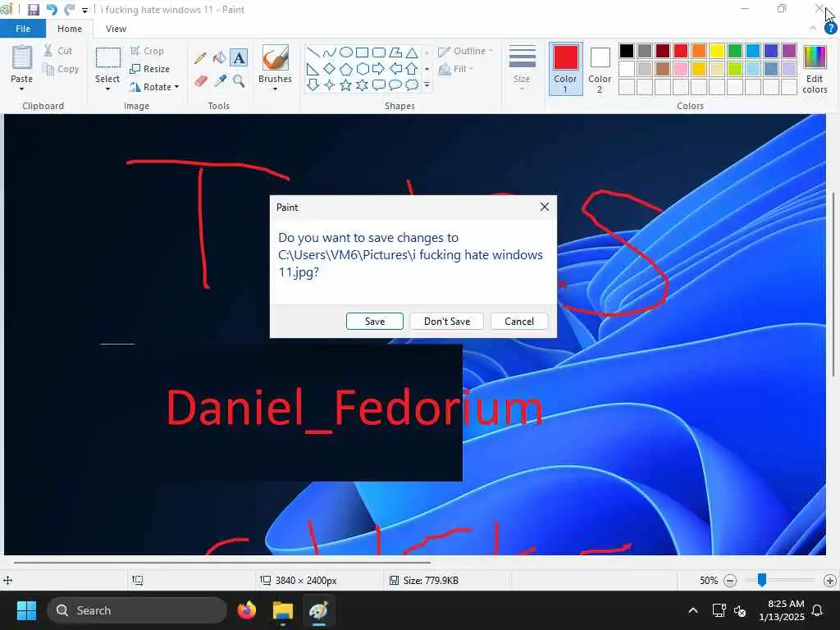Click the Save icon in title bar

pos(33,10)
